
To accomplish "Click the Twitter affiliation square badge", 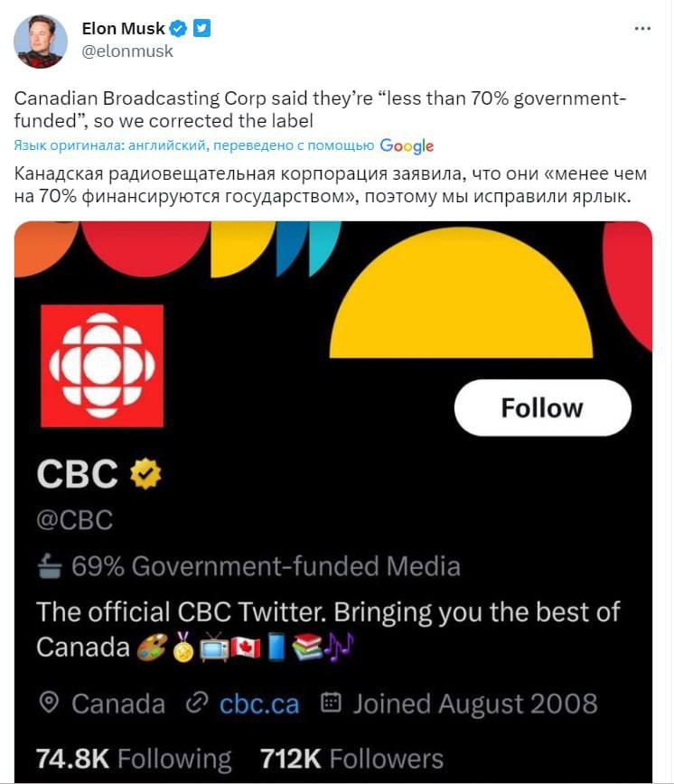I will 202,29.
